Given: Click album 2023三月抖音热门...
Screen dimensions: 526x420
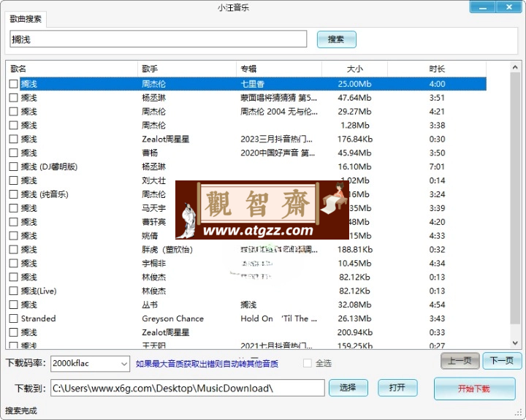Looking at the screenshot, I should pos(276,140).
